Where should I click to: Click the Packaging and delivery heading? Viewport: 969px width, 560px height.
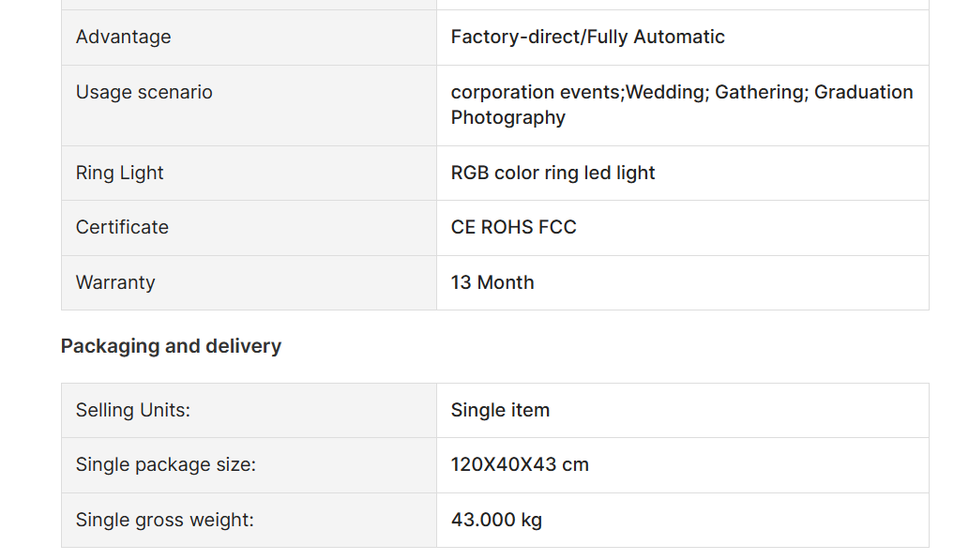[x=171, y=346]
